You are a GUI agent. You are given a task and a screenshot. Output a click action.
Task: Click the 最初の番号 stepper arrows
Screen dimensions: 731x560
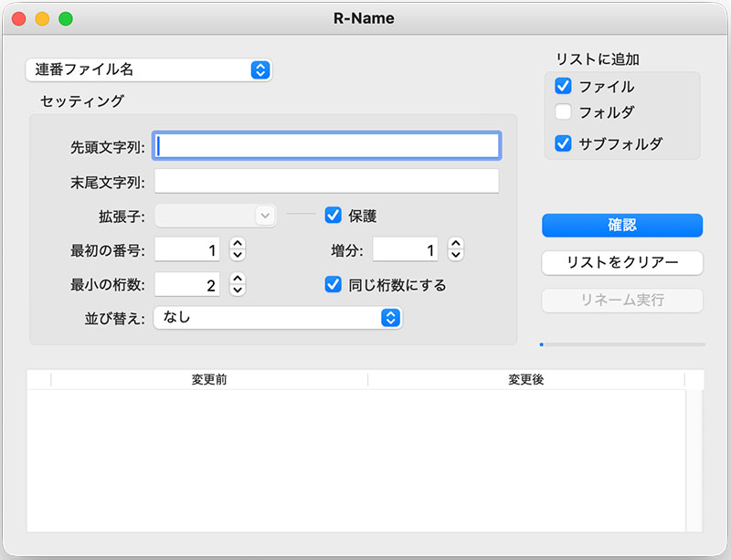(x=238, y=249)
